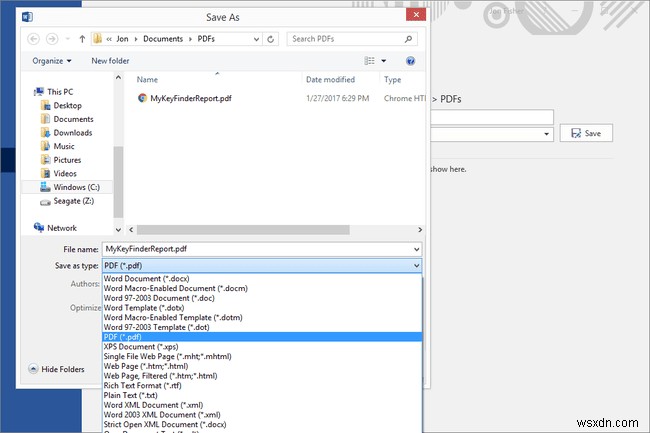Collapse the Save as type dropdown

(416, 266)
